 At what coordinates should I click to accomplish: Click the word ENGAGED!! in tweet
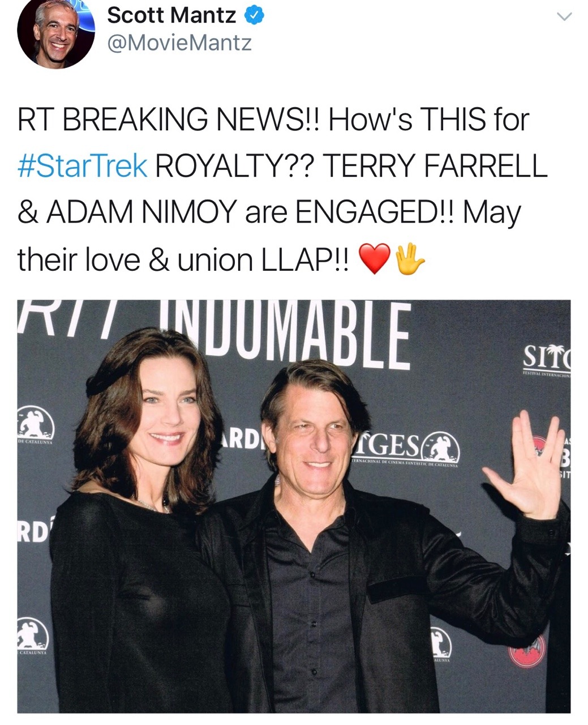375,213
